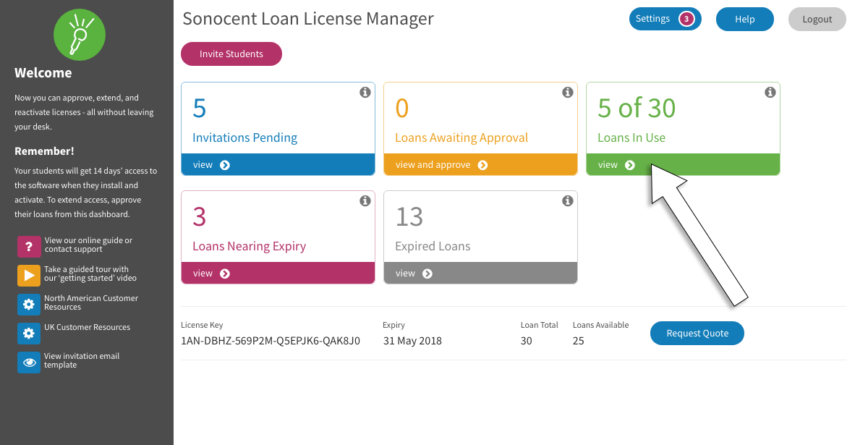
Task: Click the '0' loans awaiting approval number
Action: 402,108
